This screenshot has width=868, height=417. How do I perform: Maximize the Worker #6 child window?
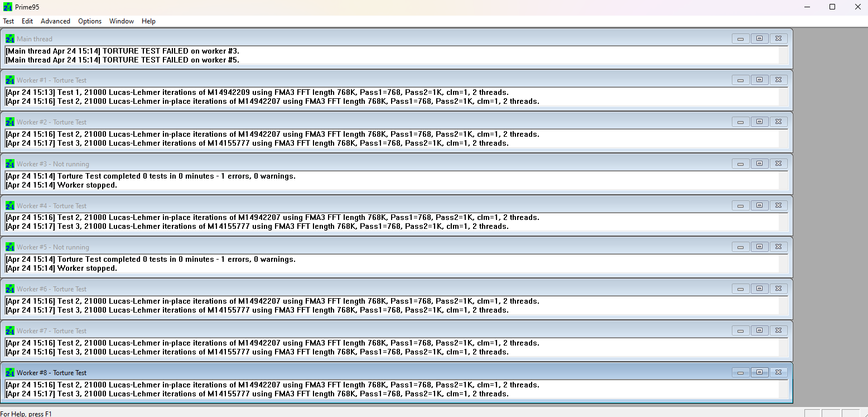click(759, 289)
